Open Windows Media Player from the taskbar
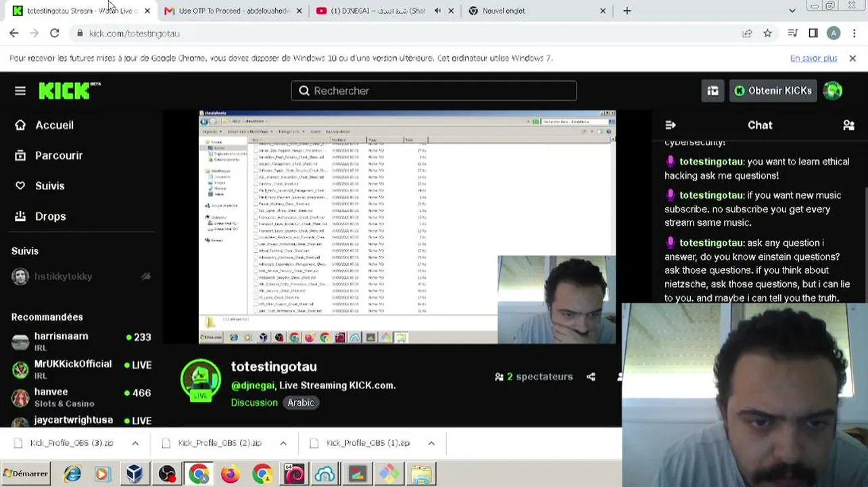This screenshot has width=868, height=487. pyautogui.click(x=103, y=474)
